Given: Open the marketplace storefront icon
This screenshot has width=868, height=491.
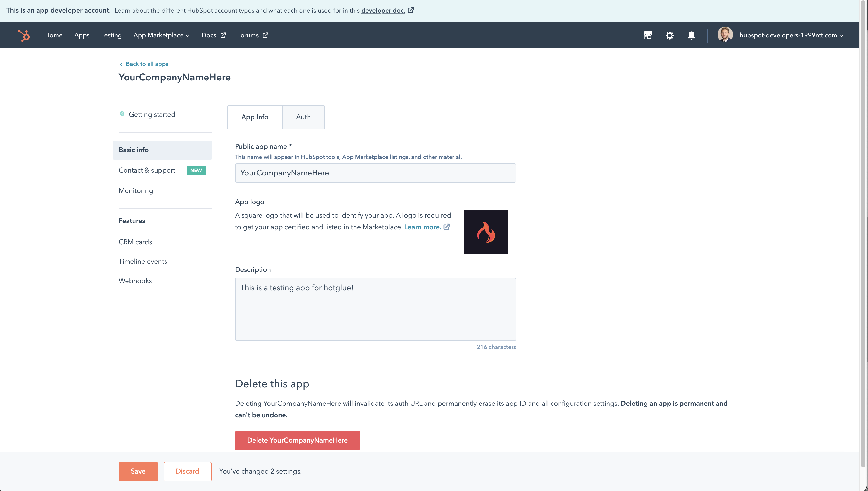Looking at the screenshot, I should pyautogui.click(x=647, y=35).
